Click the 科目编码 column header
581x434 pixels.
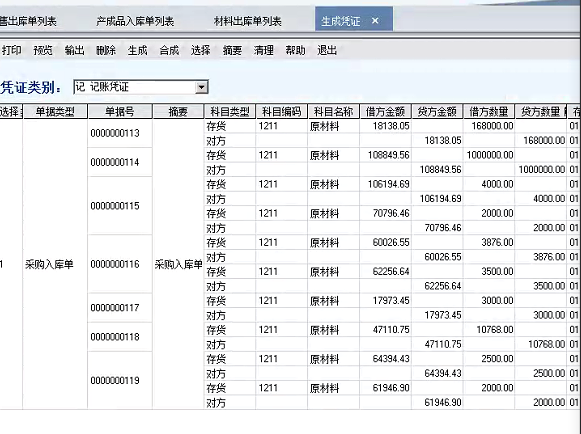[282, 112]
